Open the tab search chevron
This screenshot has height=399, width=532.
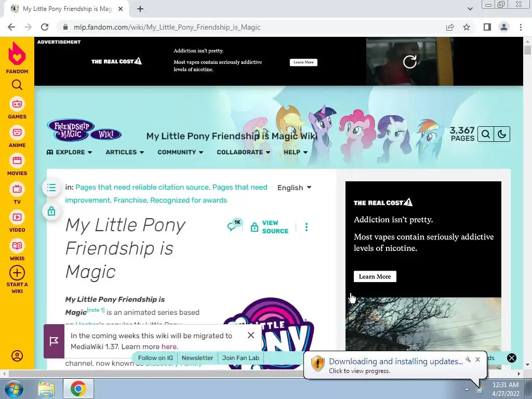(470, 9)
